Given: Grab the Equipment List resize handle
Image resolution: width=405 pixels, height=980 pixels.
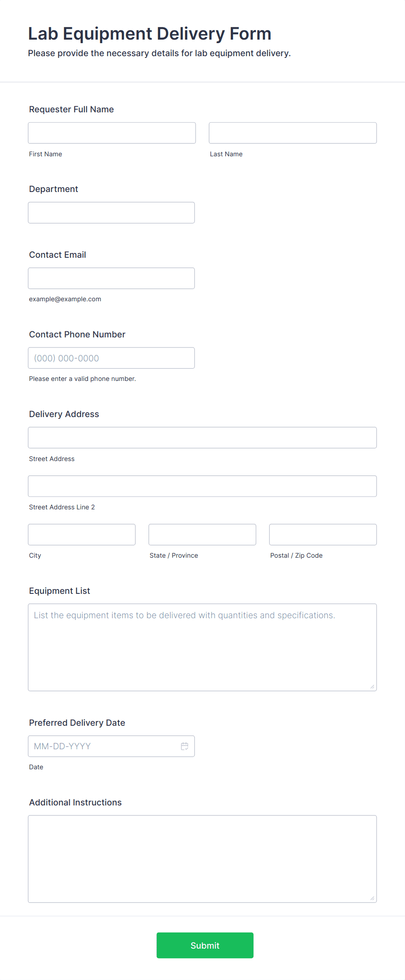Looking at the screenshot, I should pos(372,687).
